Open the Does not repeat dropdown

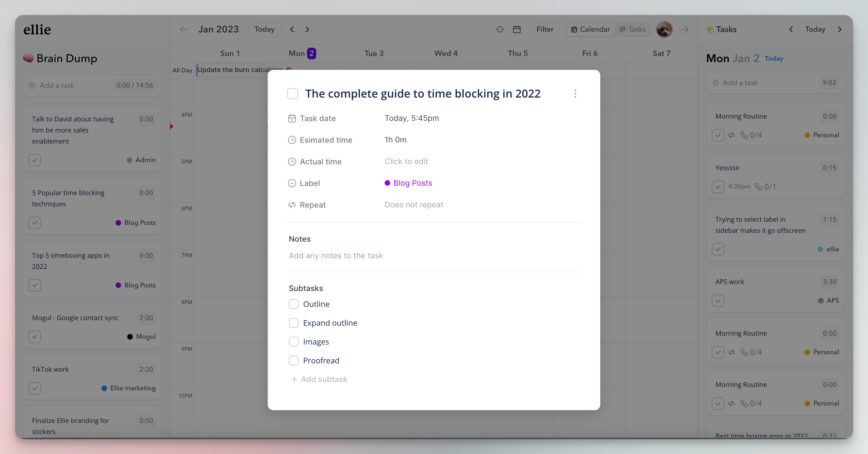pos(414,205)
